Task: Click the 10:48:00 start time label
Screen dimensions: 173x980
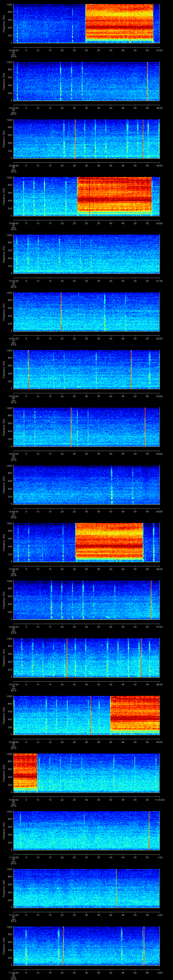Action: click(x=14, y=166)
